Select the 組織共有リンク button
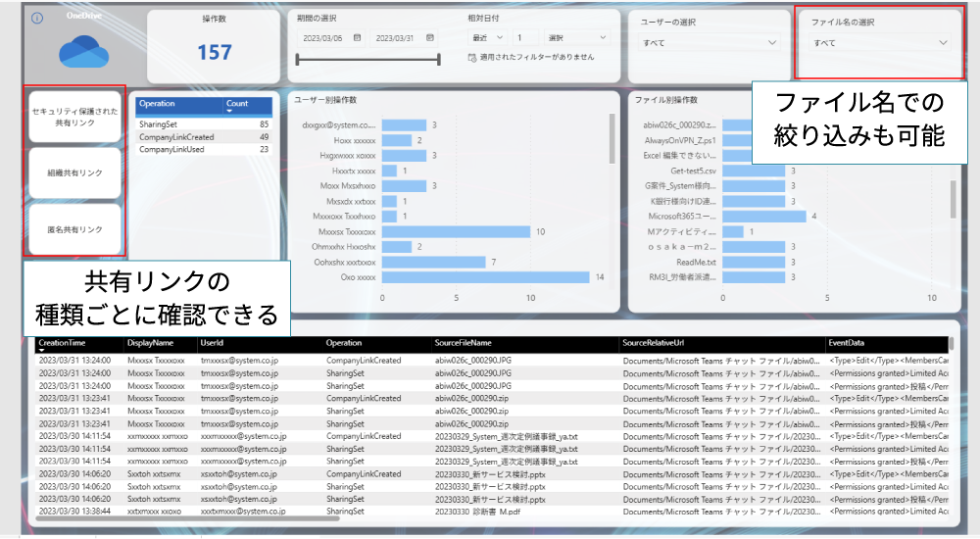 click(x=75, y=172)
